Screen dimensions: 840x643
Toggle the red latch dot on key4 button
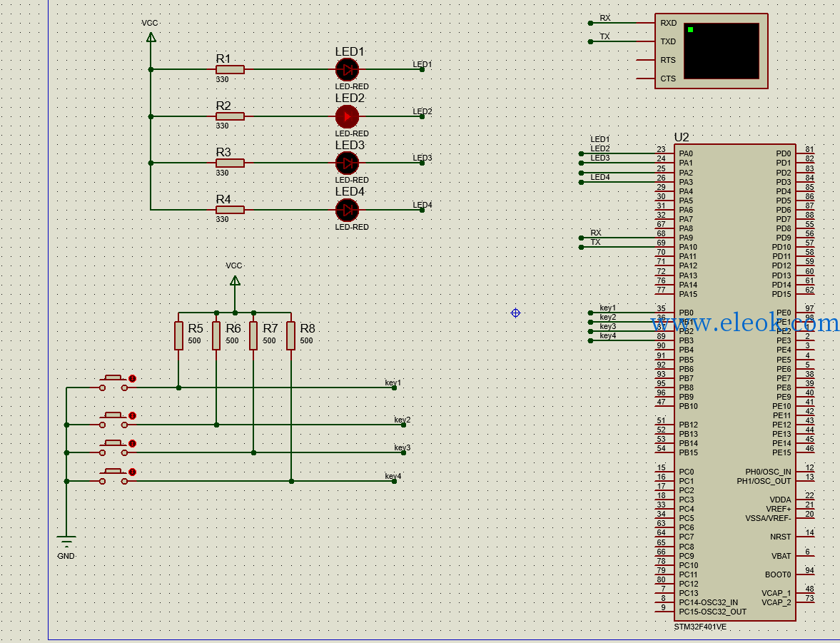click(x=132, y=472)
